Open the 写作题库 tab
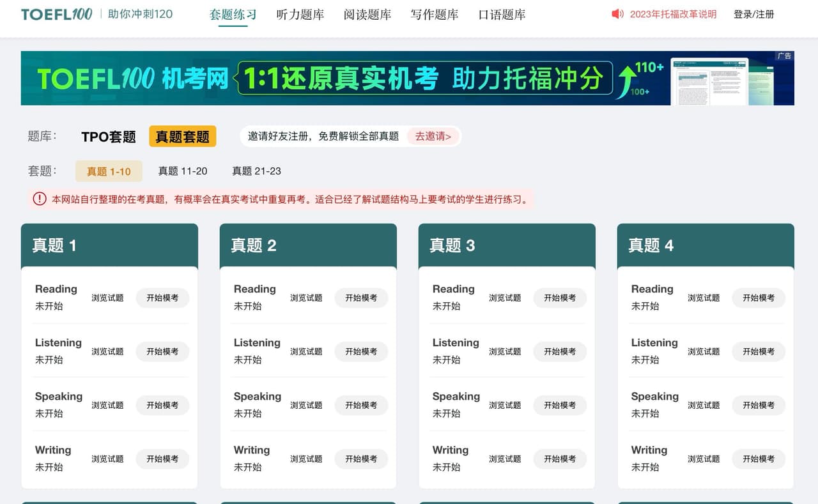The height and width of the screenshot is (504, 818). 435,14
